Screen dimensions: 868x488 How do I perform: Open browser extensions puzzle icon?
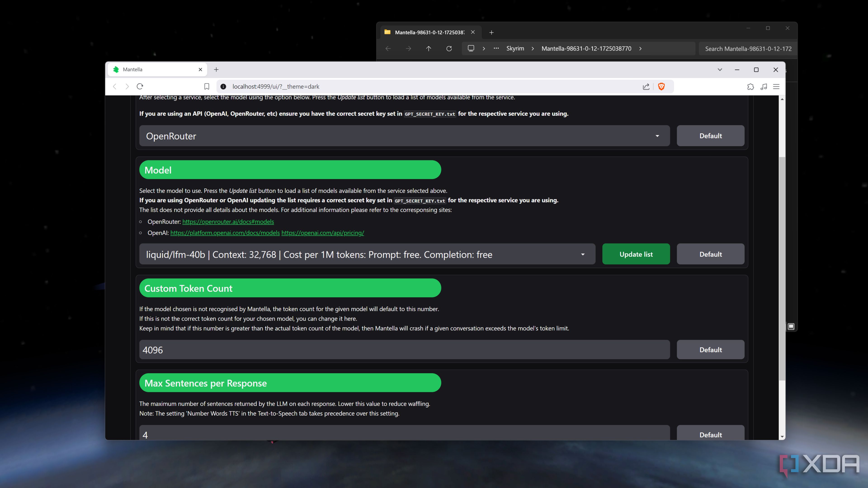click(x=750, y=87)
